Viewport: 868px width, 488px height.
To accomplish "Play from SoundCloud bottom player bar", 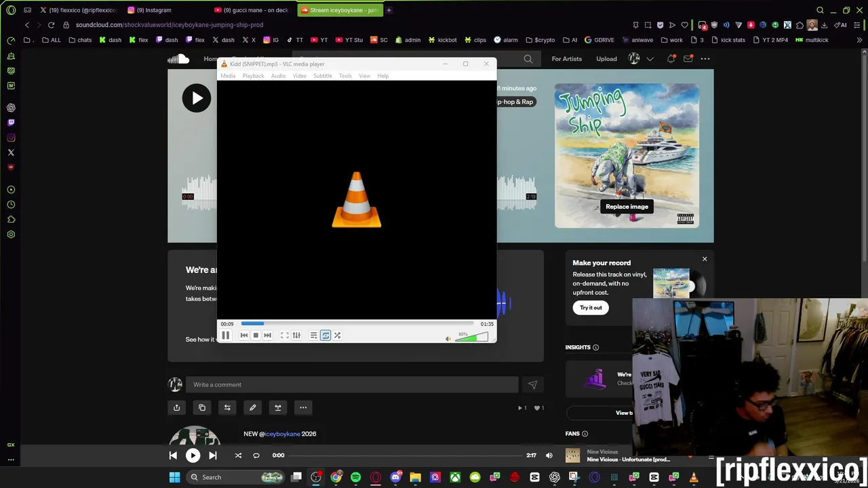I will (x=193, y=455).
